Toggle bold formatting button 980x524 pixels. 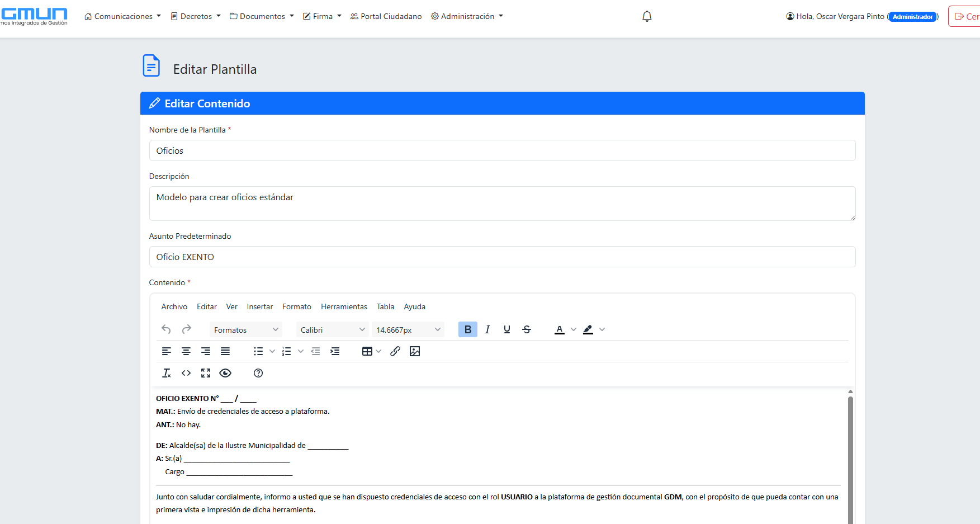pyautogui.click(x=468, y=329)
